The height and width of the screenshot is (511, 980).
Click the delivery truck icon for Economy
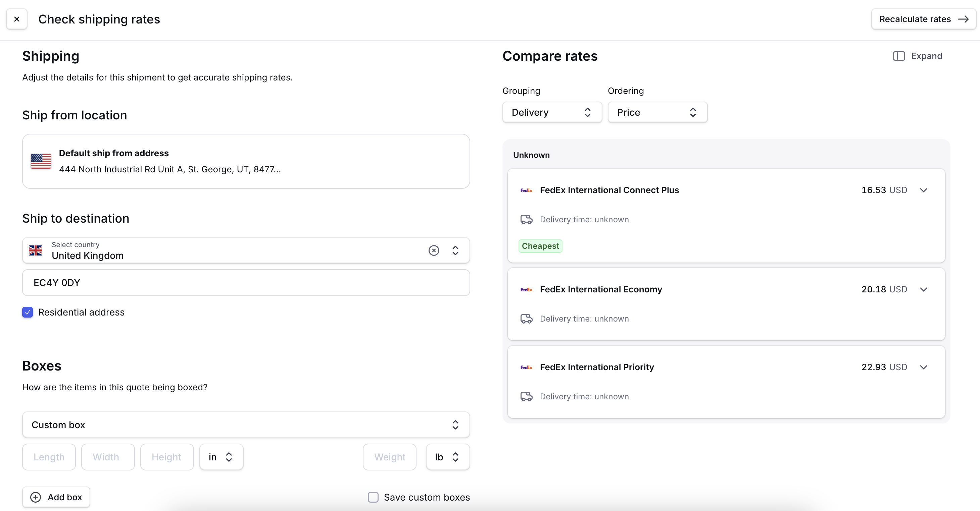coord(526,318)
